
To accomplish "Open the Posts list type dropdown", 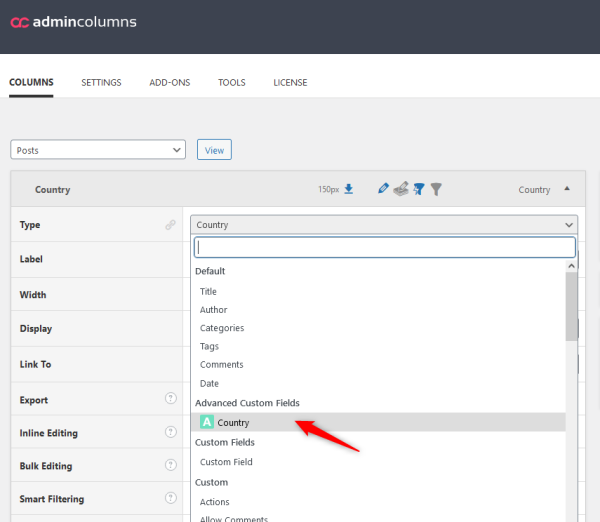I will pos(98,150).
